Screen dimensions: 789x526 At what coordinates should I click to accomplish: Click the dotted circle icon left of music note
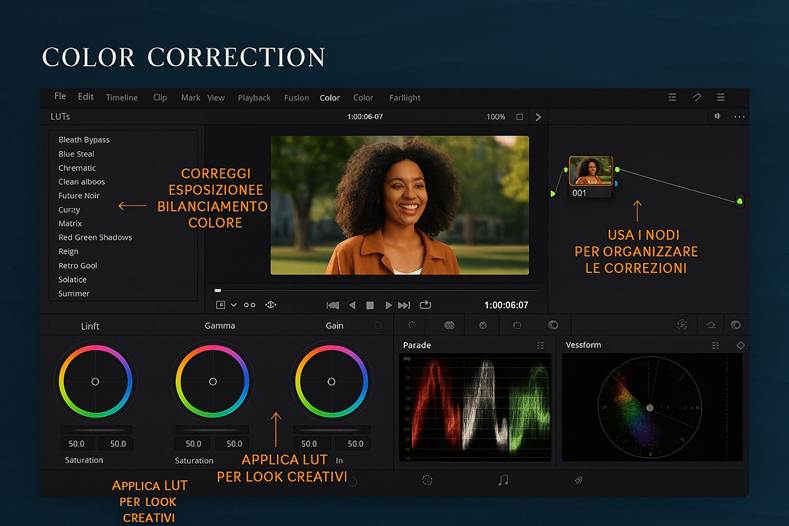pyautogui.click(x=427, y=480)
